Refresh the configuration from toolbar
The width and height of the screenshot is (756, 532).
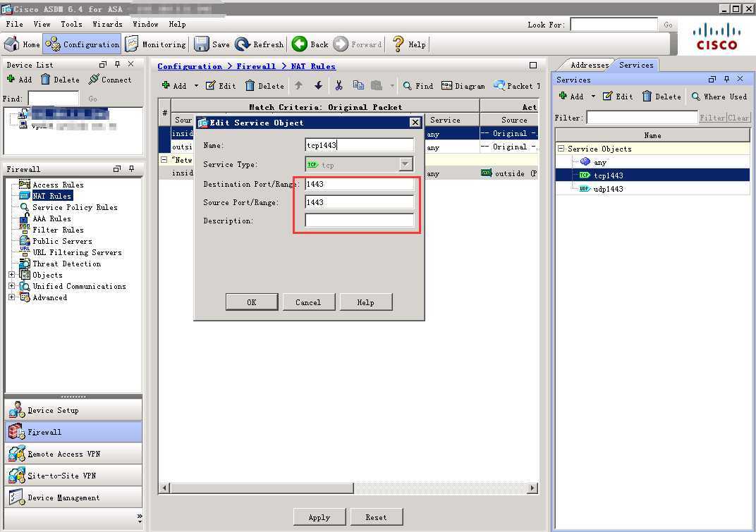point(260,44)
